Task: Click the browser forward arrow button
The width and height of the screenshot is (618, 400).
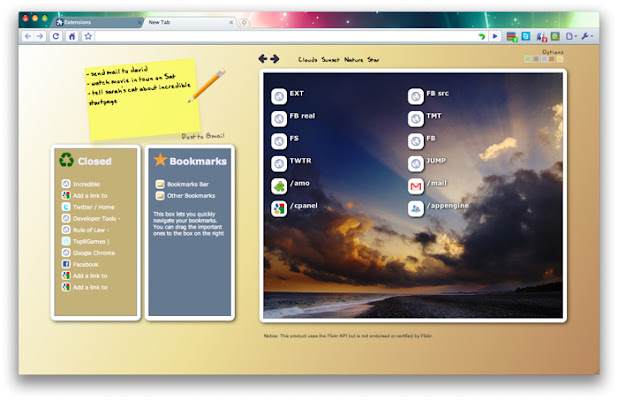Action: [40, 36]
